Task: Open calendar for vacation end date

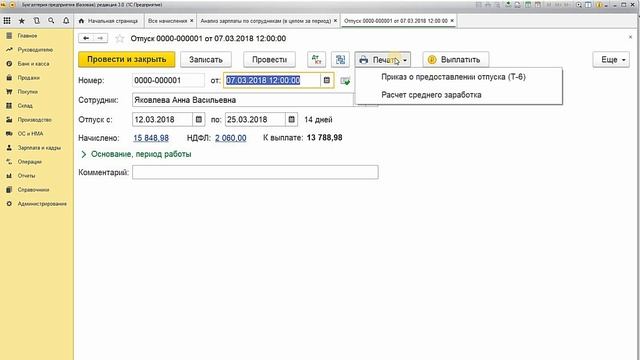Action: pyautogui.click(x=291, y=120)
